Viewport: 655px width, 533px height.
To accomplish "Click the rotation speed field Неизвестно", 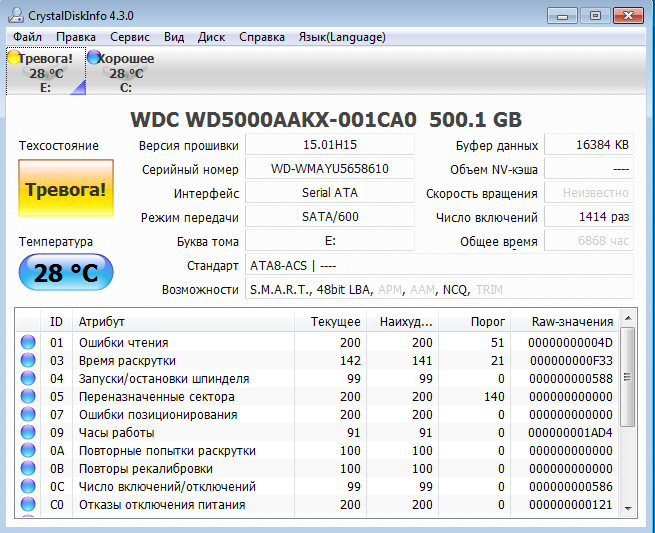I will point(589,193).
